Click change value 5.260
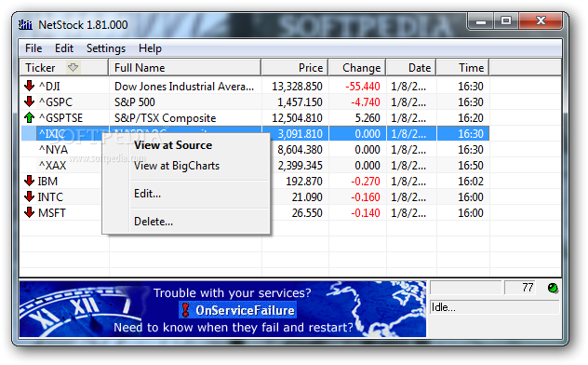 tap(367, 118)
